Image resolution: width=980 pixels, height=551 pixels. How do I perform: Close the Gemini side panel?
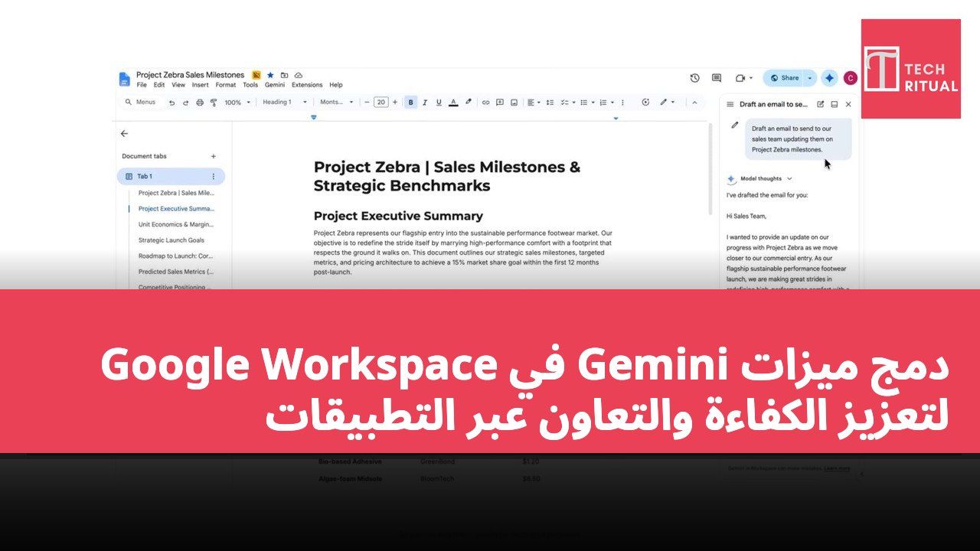[848, 104]
